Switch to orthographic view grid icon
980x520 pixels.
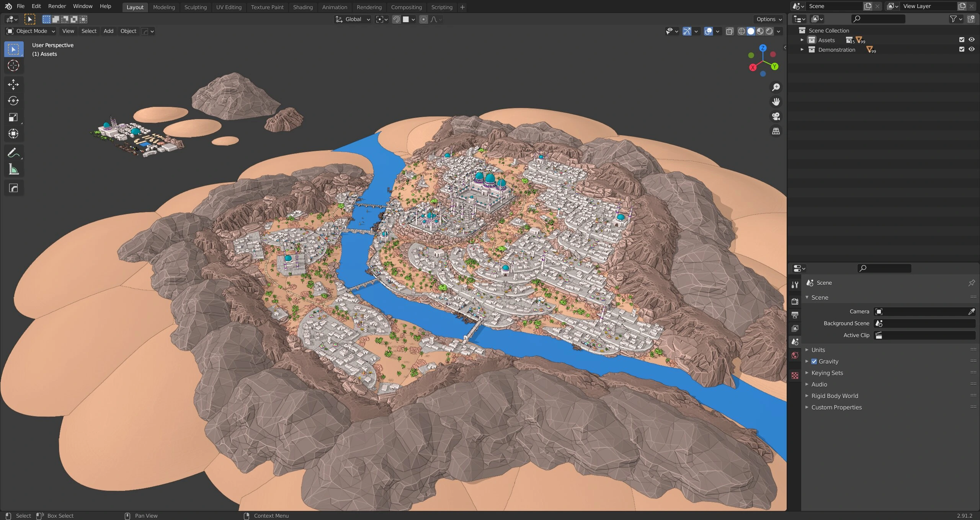pyautogui.click(x=776, y=131)
